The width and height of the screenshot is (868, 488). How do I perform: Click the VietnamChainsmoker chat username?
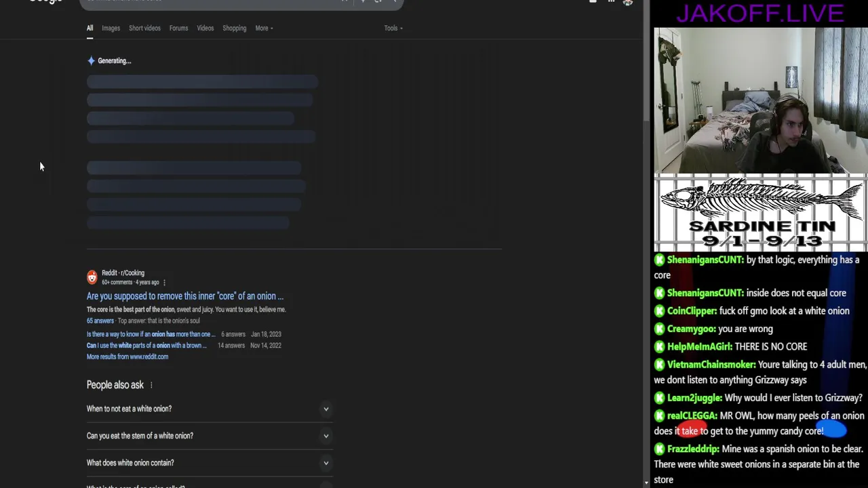711,365
